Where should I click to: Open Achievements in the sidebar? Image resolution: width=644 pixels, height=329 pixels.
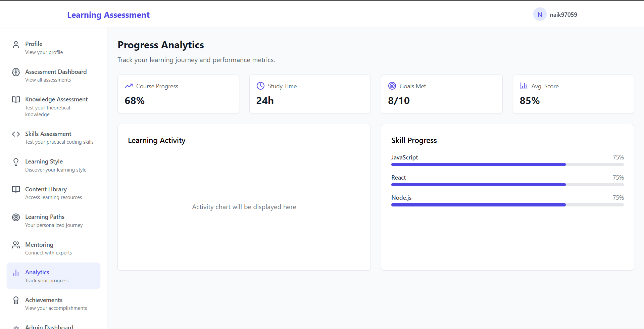53,304
